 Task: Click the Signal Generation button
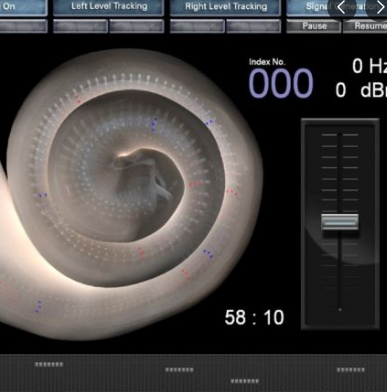[337, 7]
